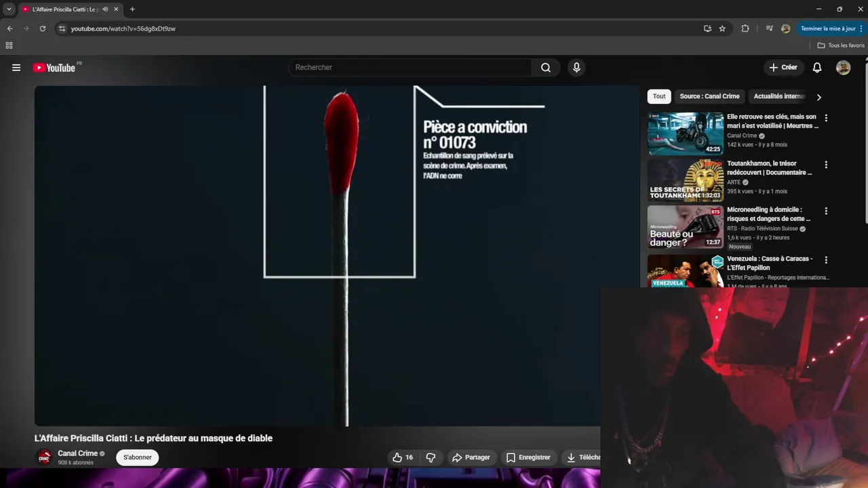Save video with Enregistrer button
The image size is (868, 488).
coord(528,457)
